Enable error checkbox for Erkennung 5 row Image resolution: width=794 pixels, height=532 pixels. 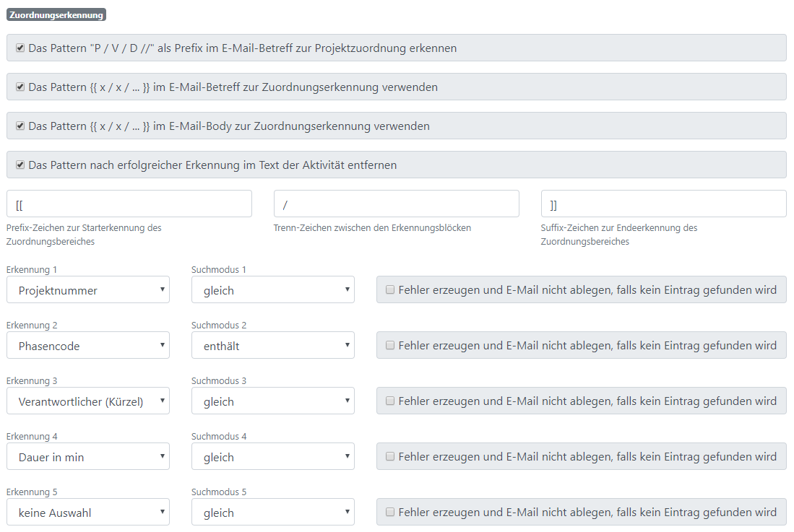coord(390,513)
